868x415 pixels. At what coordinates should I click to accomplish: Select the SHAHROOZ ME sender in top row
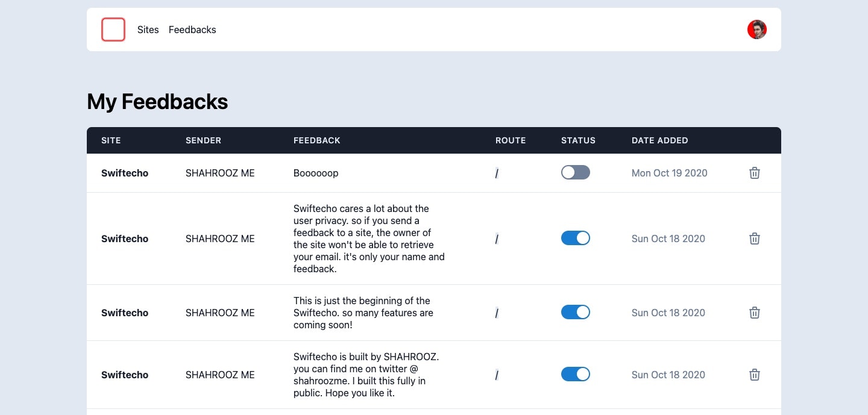coord(220,173)
